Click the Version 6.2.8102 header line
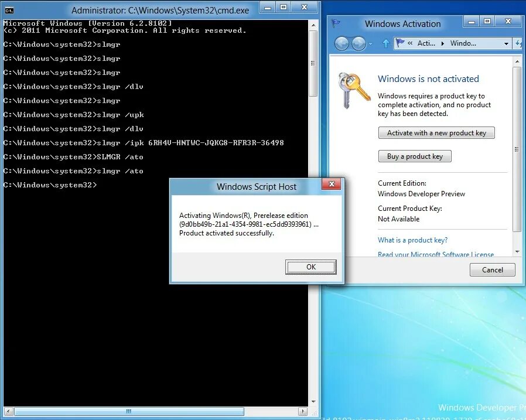 [87, 23]
